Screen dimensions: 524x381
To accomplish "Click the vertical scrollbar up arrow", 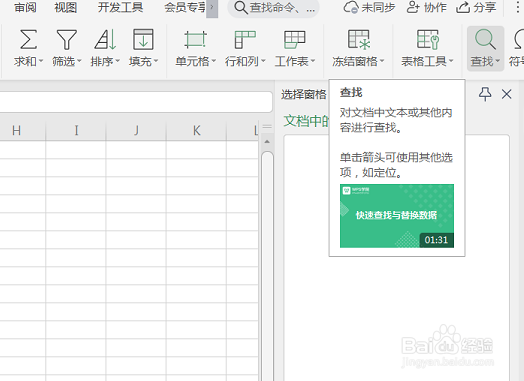I will pyautogui.click(x=267, y=142).
